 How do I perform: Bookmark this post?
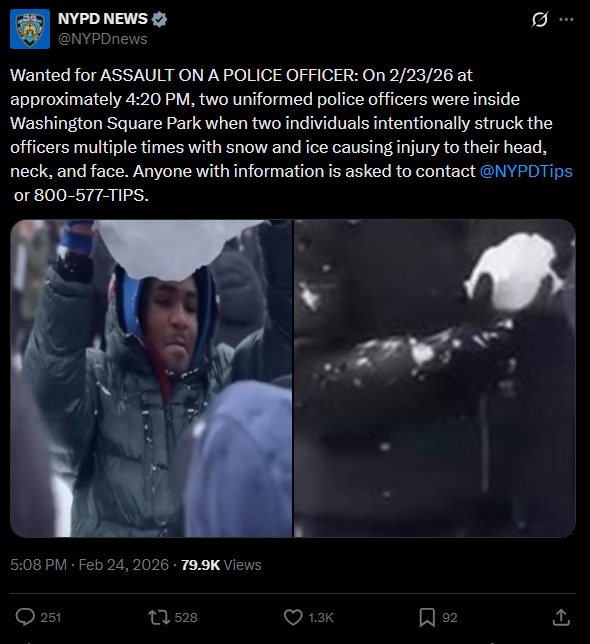click(427, 617)
